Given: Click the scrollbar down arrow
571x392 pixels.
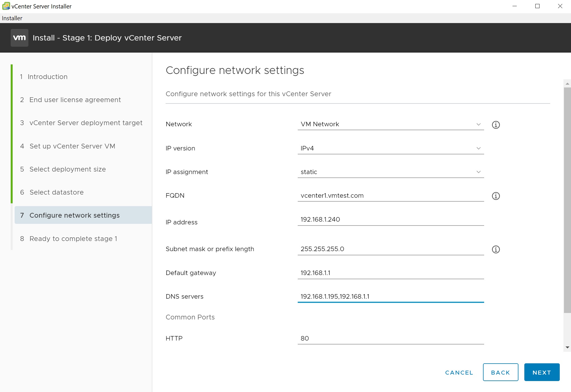Looking at the screenshot, I should pyautogui.click(x=567, y=347).
